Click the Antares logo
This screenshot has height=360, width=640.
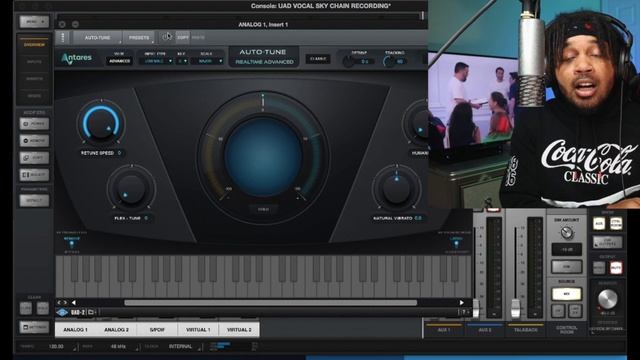click(x=76, y=58)
